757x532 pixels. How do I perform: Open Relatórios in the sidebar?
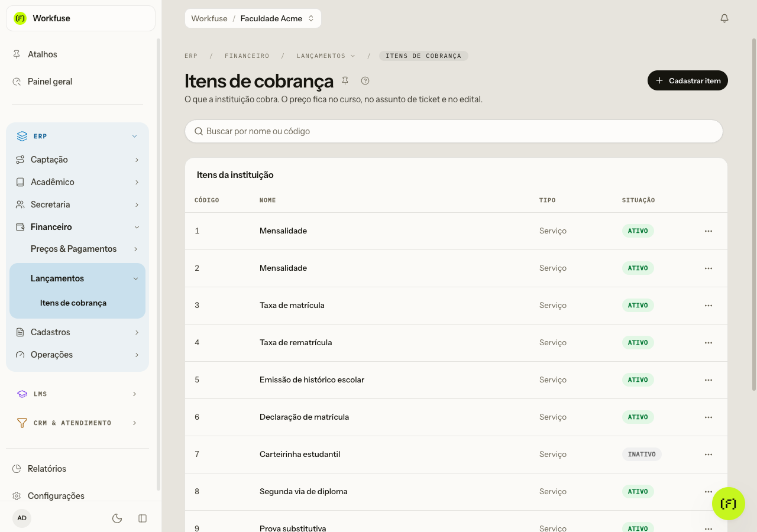pyautogui.click(x=77, y=469)
